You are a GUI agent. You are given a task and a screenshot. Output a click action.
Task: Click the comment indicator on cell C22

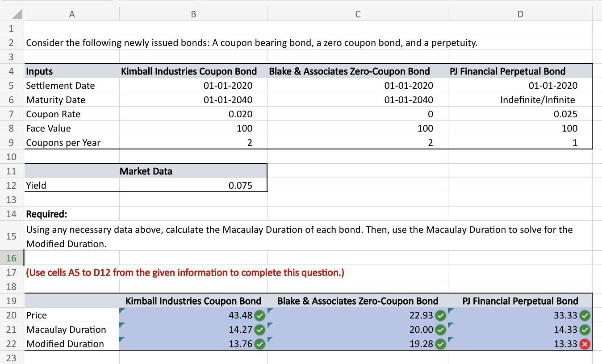[x=270, y=338]
